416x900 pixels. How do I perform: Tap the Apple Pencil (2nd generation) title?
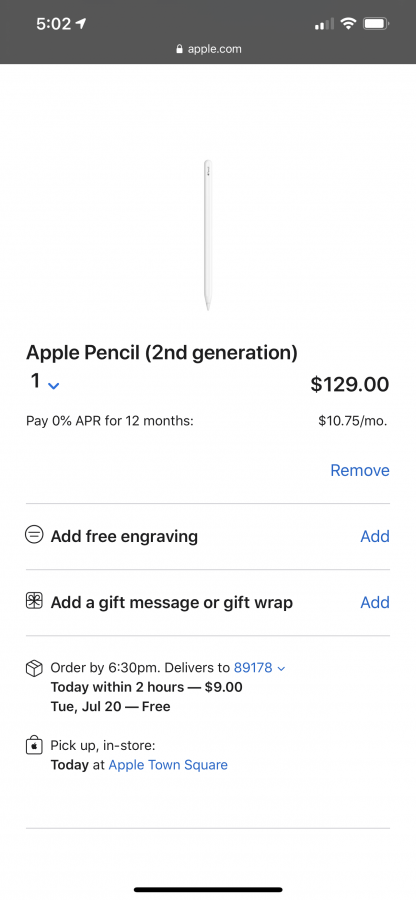[x=162, y=352]
